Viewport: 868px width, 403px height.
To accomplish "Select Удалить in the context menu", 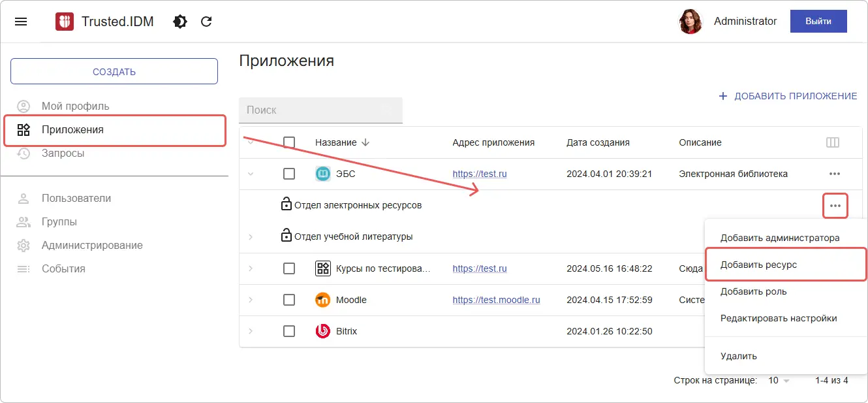I will click(x=738, y=356).
